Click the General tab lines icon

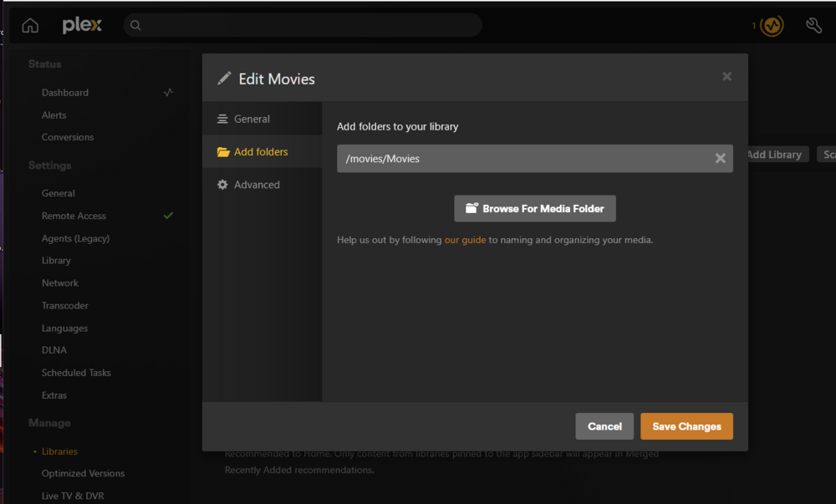tap(222, 119)
